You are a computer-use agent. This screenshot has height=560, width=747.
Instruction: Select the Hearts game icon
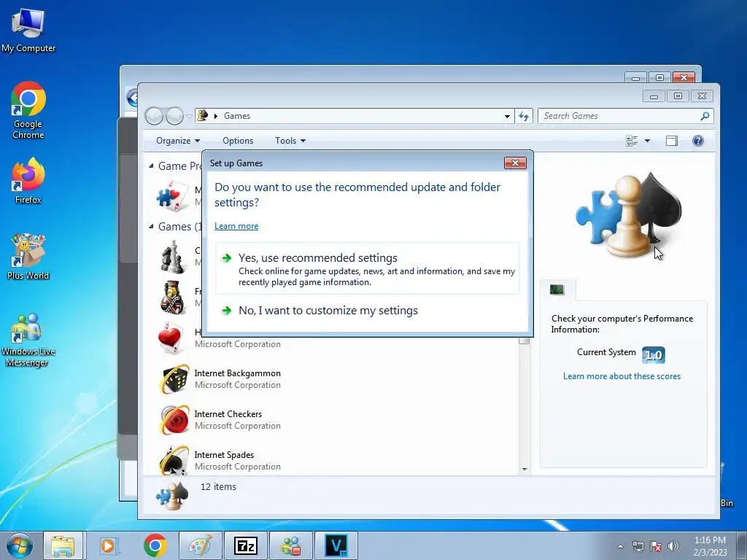coord(171,338)
